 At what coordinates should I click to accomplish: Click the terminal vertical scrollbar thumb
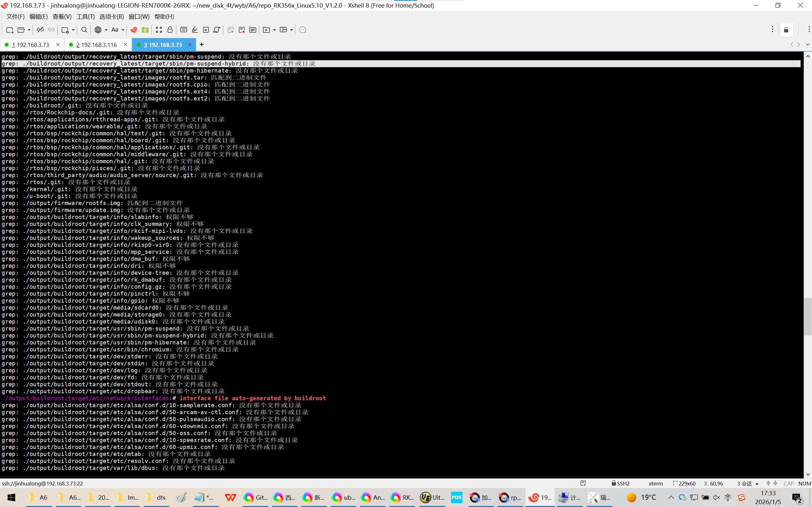807,316
